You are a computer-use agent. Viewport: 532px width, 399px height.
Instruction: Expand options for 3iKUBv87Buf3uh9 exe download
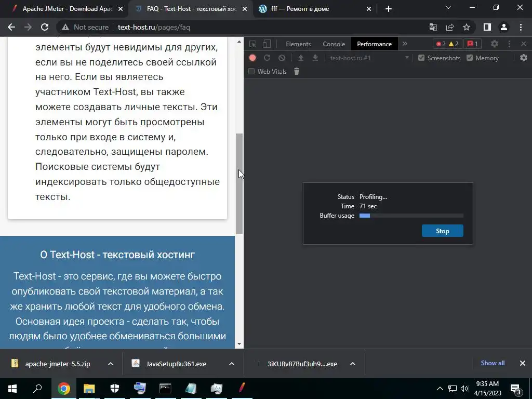click(353, 364)
